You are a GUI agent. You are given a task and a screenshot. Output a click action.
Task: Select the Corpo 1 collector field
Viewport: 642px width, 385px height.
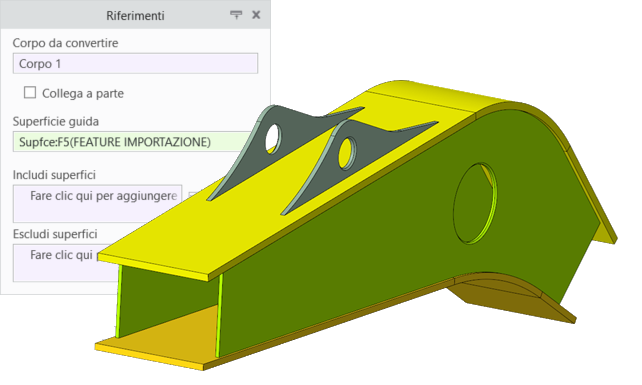coord(135,63)
